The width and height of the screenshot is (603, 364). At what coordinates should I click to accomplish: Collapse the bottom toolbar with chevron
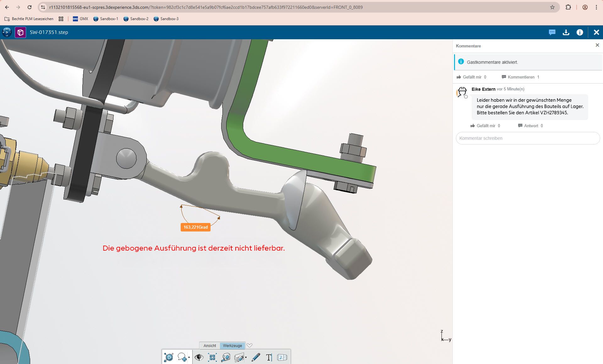(x=249, y=345)
